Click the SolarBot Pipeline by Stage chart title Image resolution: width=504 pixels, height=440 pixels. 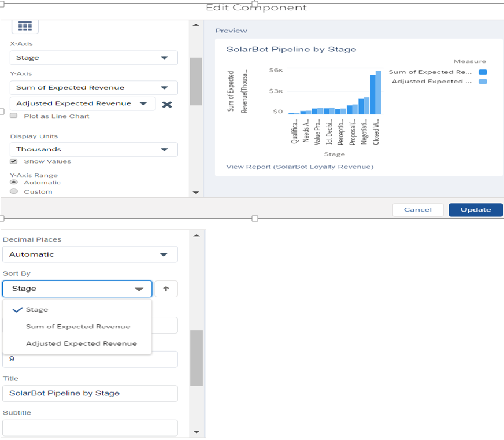pyautogui.click(x=291, y=49)
